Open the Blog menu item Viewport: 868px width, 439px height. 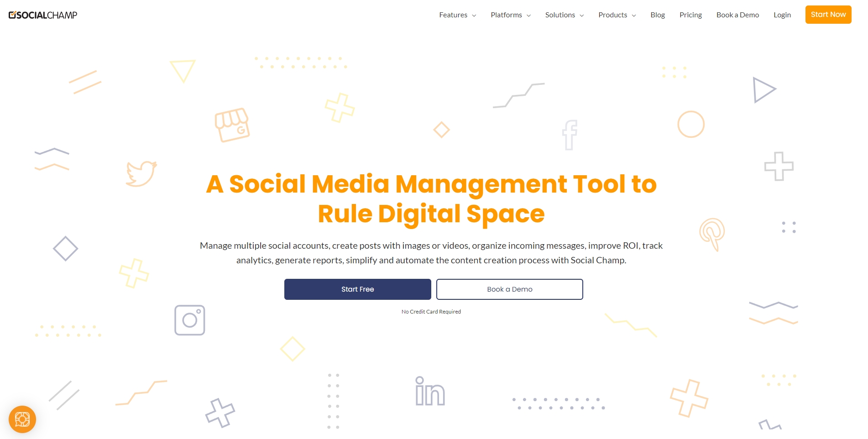(658, 15)
